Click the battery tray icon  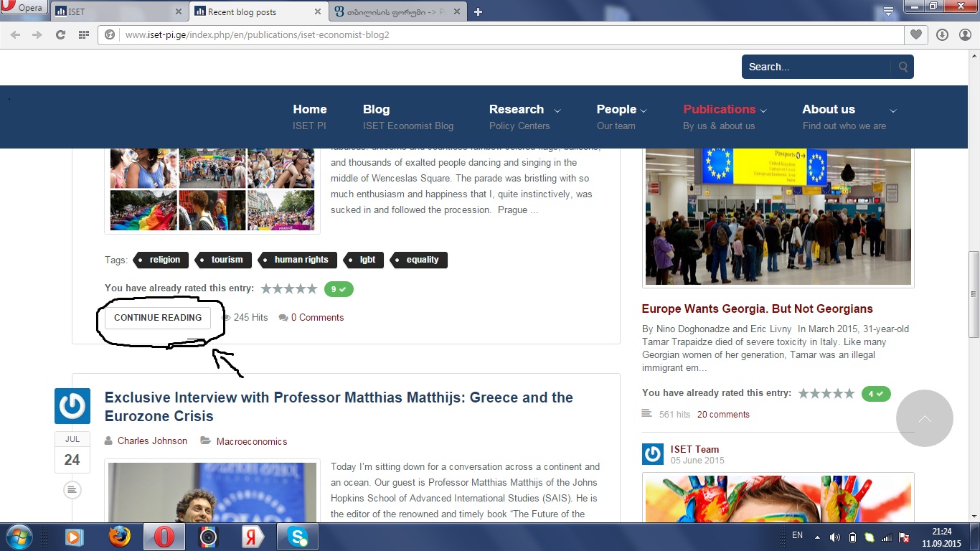point(852,537)
